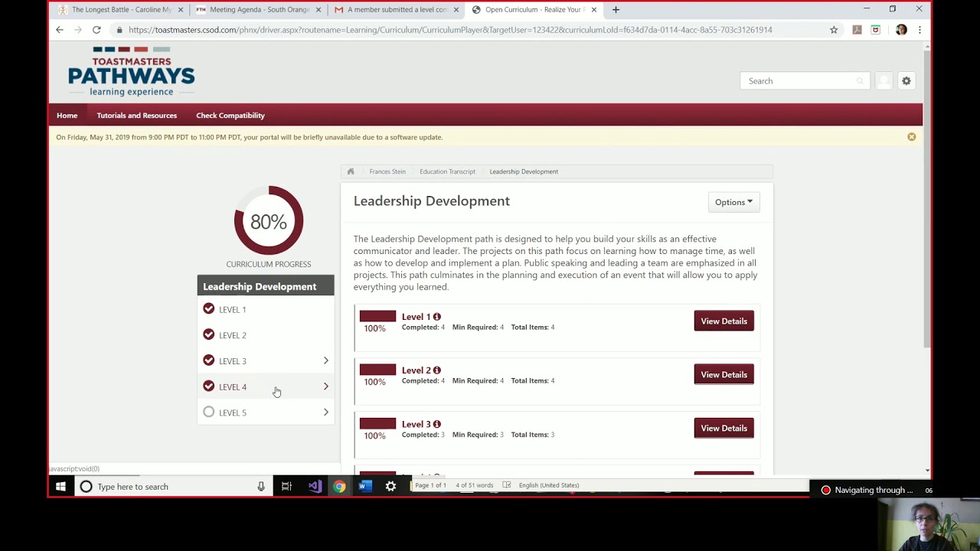Expand LEVEL 5 with its arrow

[x=325, y=412]
